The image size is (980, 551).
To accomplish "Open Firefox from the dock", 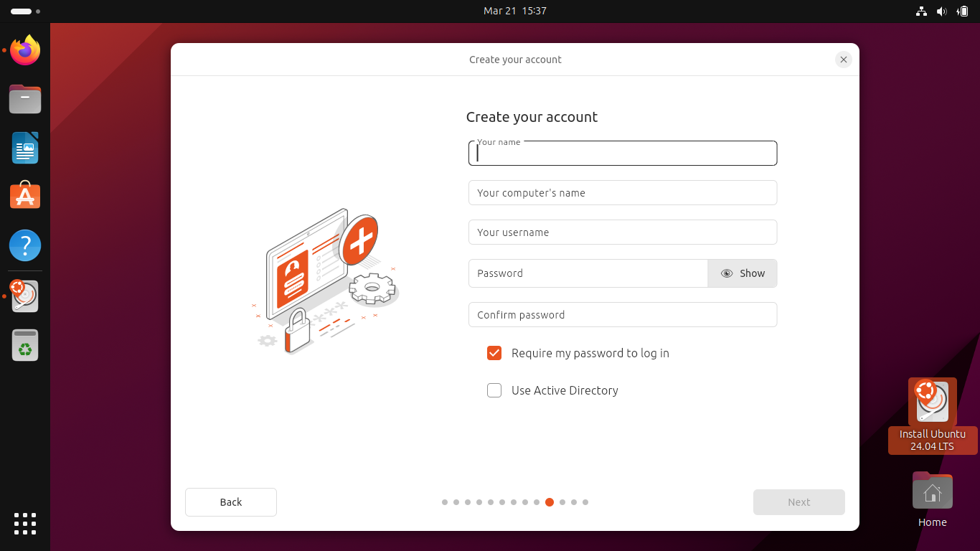I will tap(25, 50).
